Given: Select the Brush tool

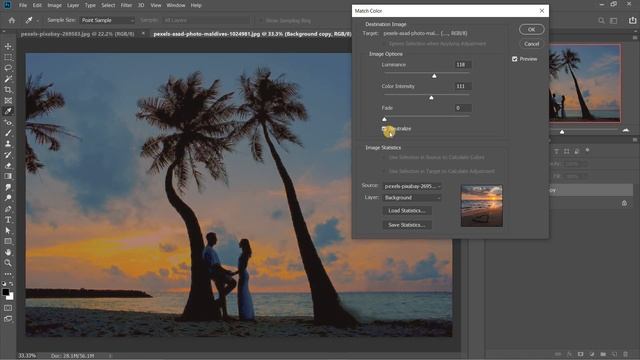Looking at the screenshot, I should click(x=8, y=133).
